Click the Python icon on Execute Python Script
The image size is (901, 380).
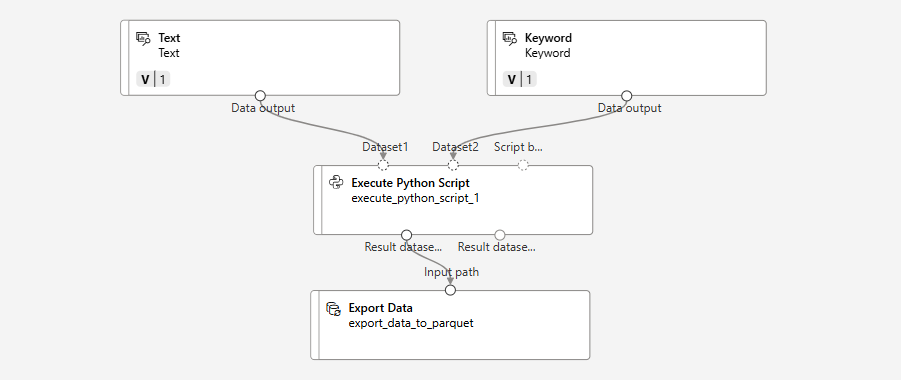[x=336, y=183]
